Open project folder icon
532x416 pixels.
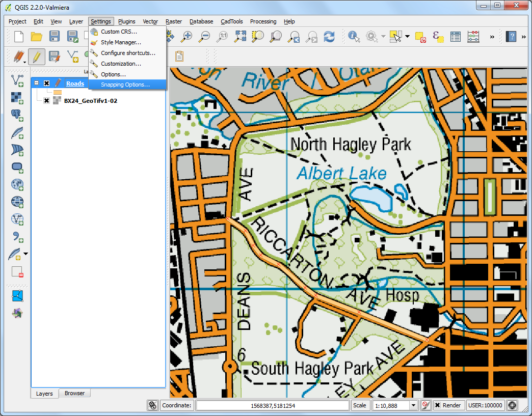36,36
